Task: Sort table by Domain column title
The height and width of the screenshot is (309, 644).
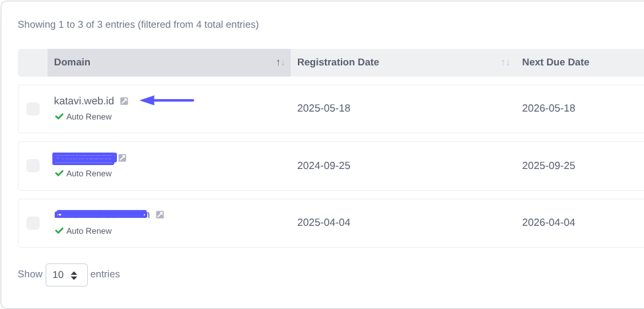Action: coord(72,62)
